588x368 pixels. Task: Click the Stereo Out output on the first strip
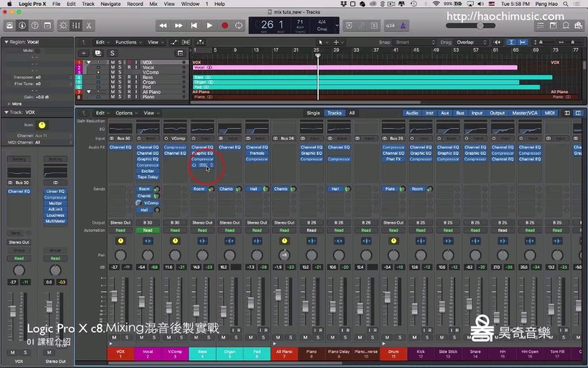pos(121,223)
